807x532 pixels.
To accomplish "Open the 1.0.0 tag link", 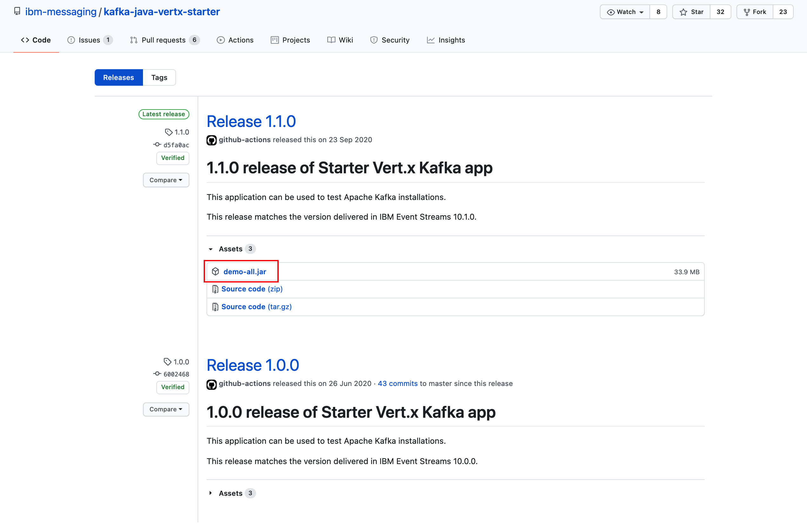I will tap(181, 362).
